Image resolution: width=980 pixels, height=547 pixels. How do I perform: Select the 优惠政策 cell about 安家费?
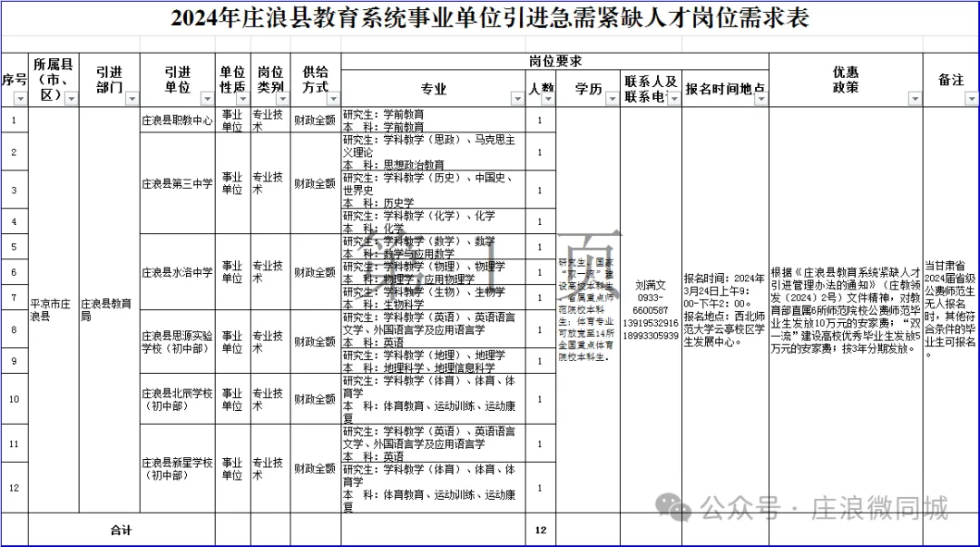(x=846, y=309)
